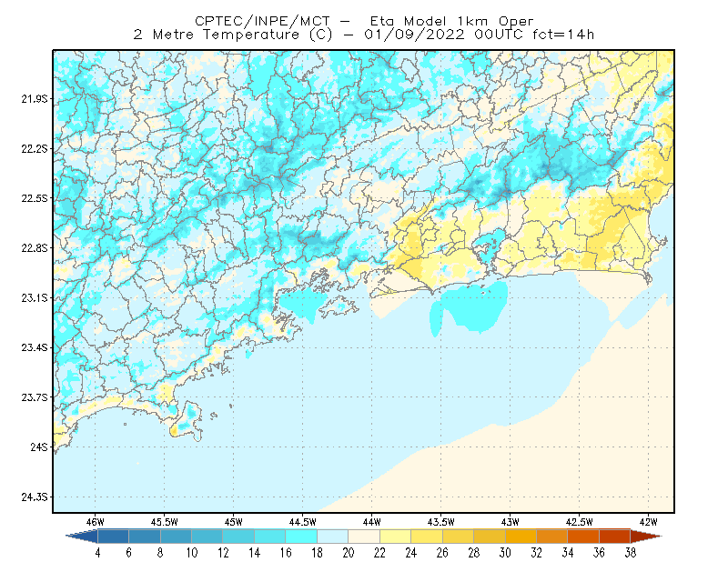Click the 42.5W longitude tick label

579,522
